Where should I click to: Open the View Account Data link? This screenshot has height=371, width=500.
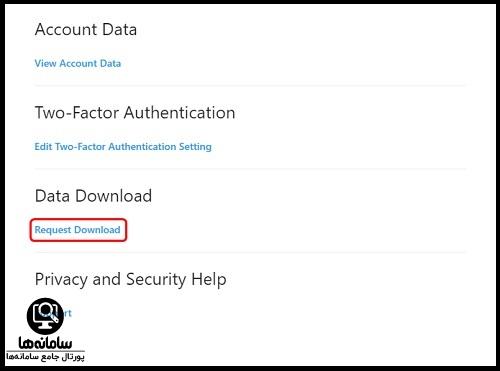pos(78,63)
